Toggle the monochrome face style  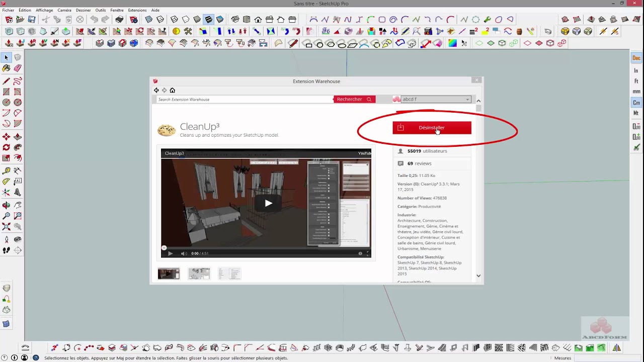[220, 20]
